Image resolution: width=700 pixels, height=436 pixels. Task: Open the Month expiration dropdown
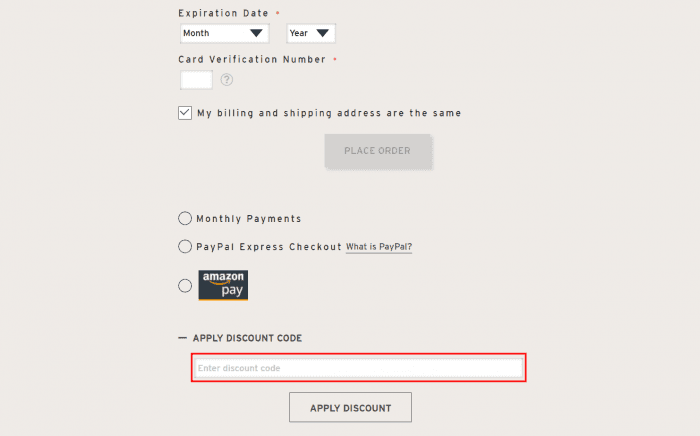(224, 33)
